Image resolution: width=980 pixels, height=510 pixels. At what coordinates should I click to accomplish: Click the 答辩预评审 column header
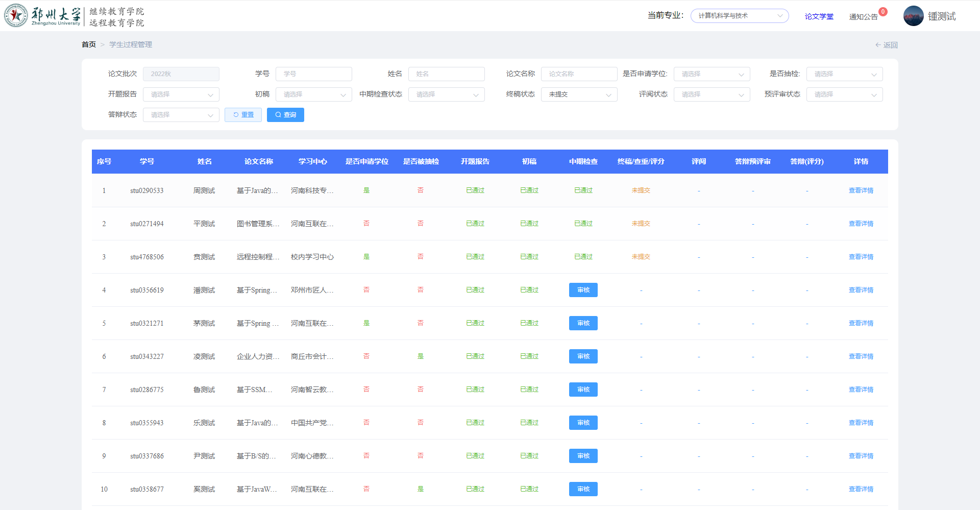tap(753, 161)
